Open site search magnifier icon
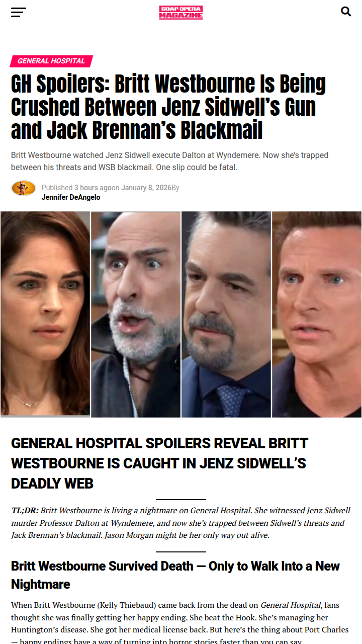The image size is (362, 644). (346, 12)
